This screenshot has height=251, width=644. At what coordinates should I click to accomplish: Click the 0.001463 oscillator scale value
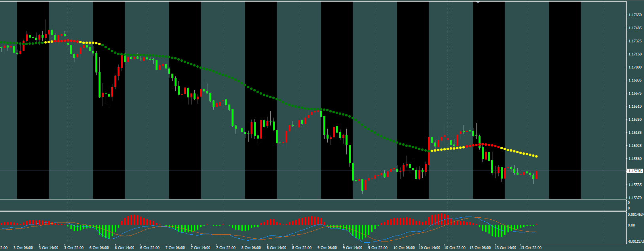click(635, 215)
